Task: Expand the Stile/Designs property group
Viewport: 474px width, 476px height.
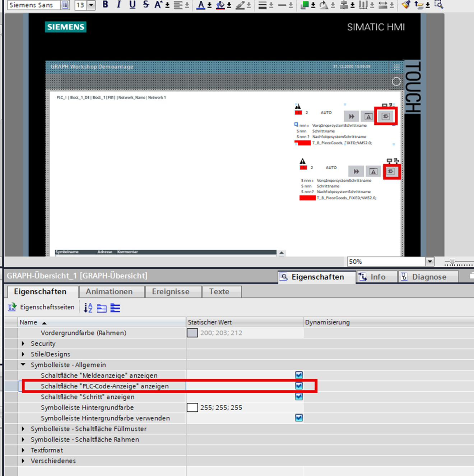Action: (x=23, y=354)
